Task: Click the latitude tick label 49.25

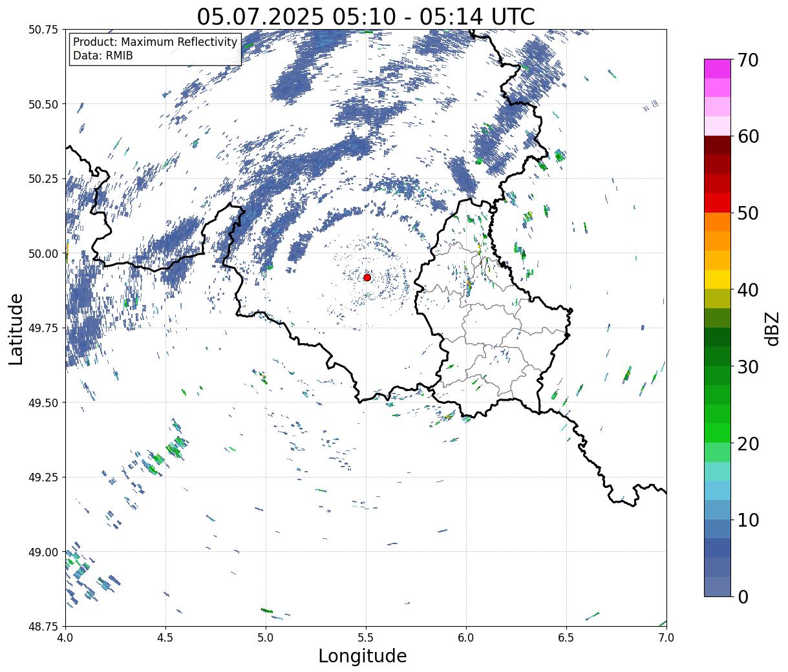Action: coord(43,478)
